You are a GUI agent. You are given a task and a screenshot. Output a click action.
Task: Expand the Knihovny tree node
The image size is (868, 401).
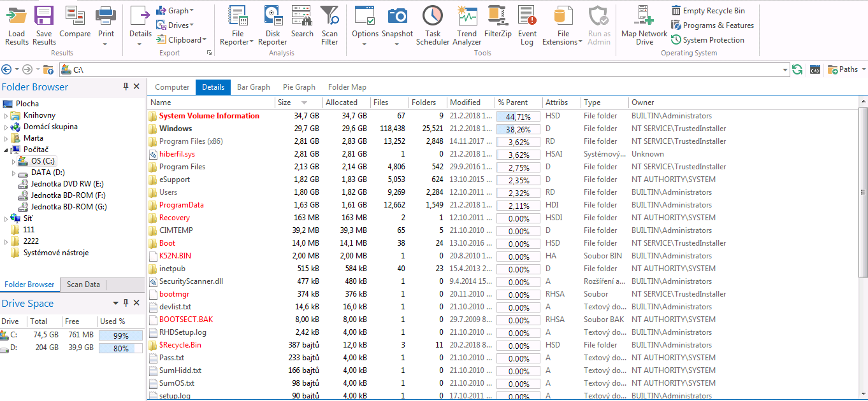click(x=6, y=116)
